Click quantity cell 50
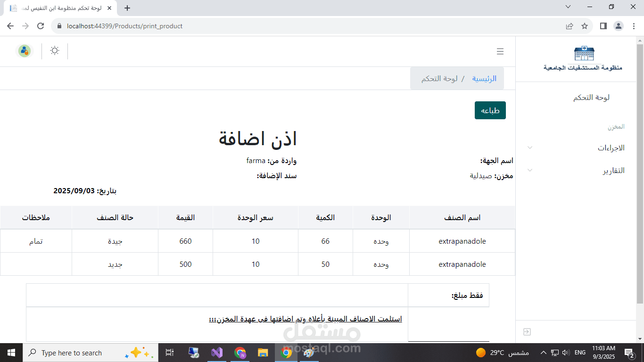The image size is (644, 362). [325, 264]
